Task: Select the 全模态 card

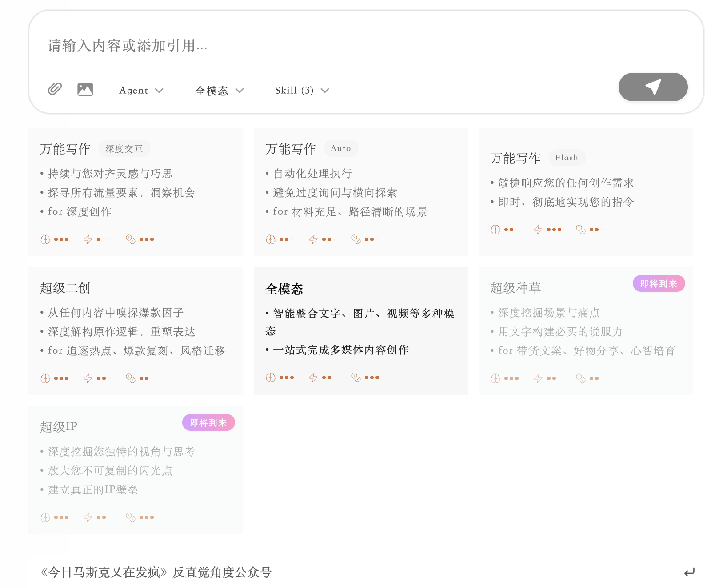Action: (x=360, y=331)
